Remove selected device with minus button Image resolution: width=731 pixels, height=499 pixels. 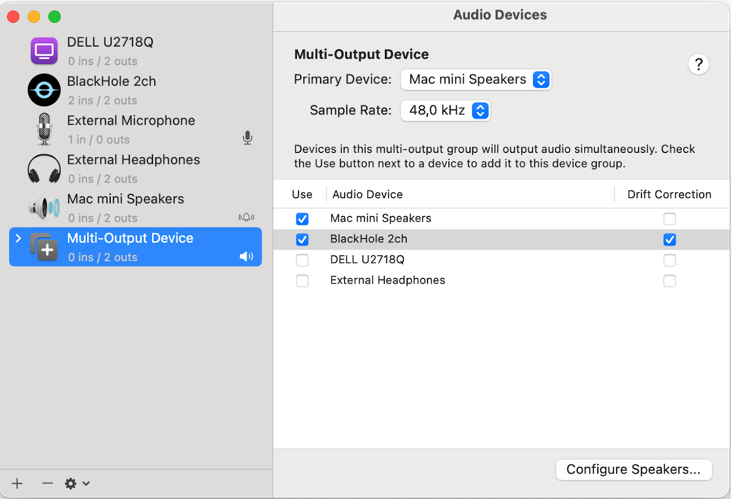click(47, 484)
